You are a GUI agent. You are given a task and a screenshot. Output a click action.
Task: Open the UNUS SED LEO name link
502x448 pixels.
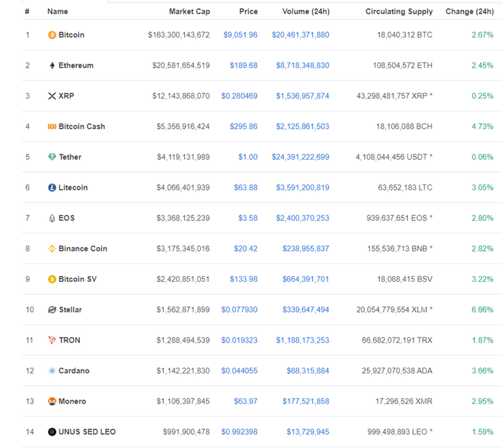coord(87,432)
